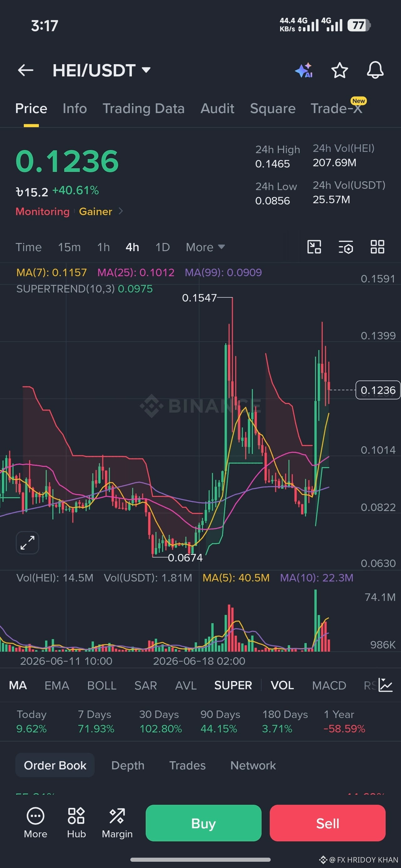Image resolution: width=401 pixels, height=868 pixels.
Task: Tap the status bar clock 3:17
Action: point(44,26)
